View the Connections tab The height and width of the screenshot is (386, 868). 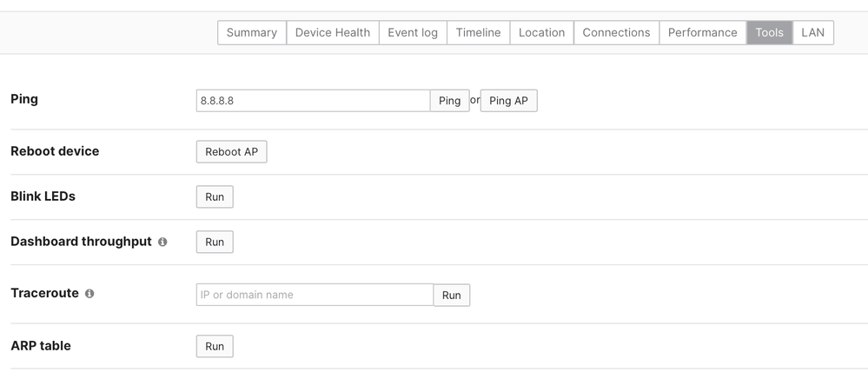616,33
